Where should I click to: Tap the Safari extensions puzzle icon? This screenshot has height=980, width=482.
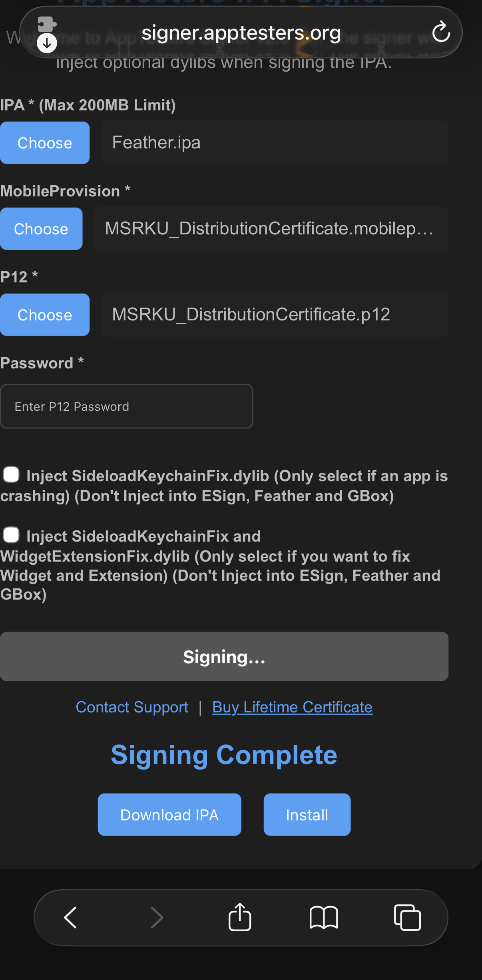(47, 24)
